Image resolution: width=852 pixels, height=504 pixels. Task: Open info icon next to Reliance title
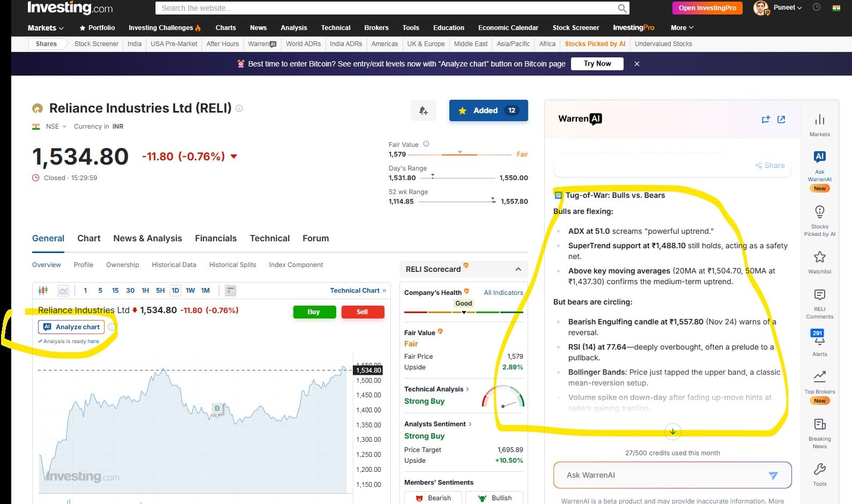[239, 108]
